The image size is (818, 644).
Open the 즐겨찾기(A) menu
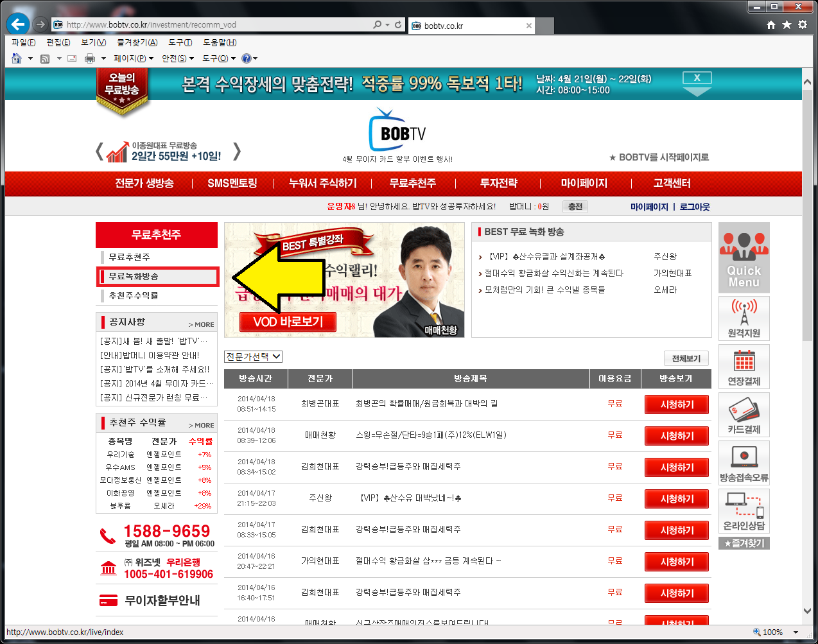[x=137, y=42]
